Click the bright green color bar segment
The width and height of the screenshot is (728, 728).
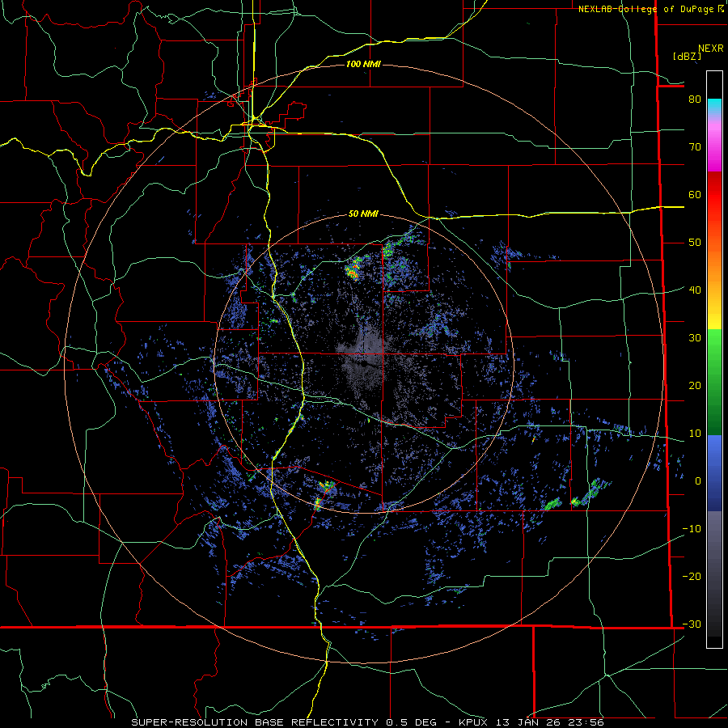point(714,348)
